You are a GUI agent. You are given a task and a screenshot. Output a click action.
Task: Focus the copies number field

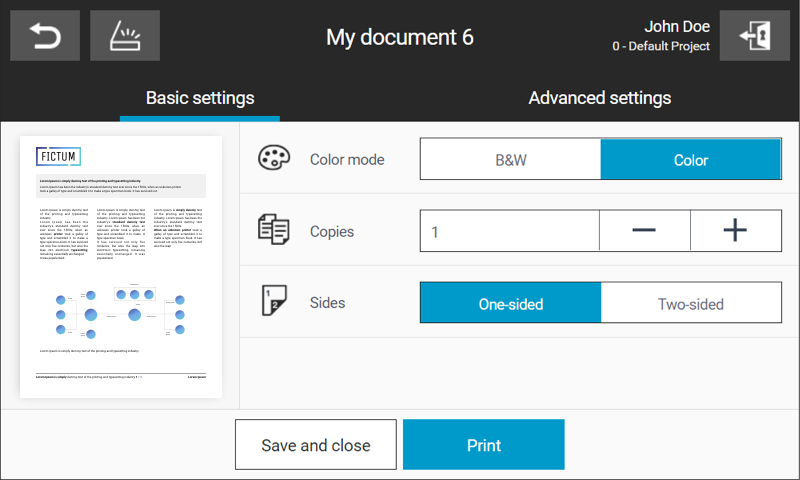pos(510,231)
